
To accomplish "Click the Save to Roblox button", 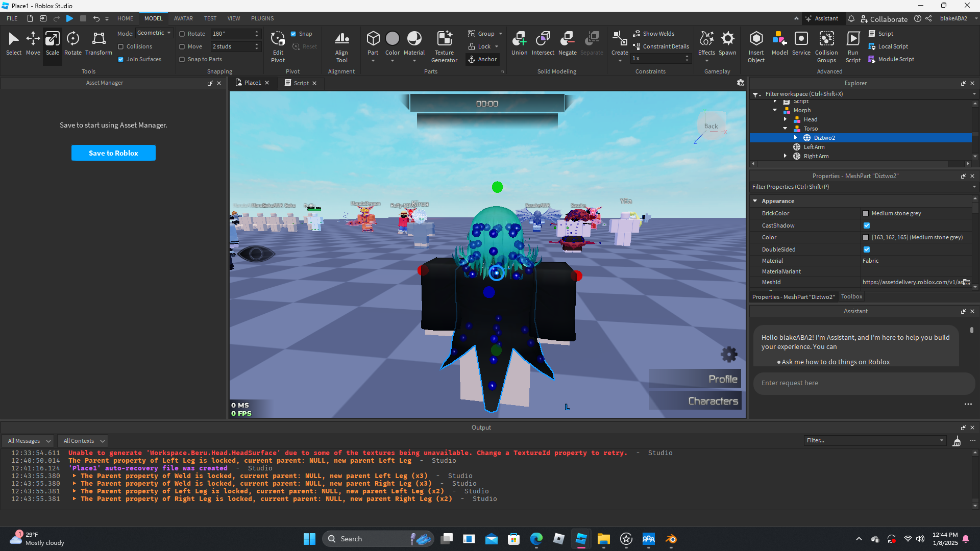I will pyautogui.click(x=113, y=153).
